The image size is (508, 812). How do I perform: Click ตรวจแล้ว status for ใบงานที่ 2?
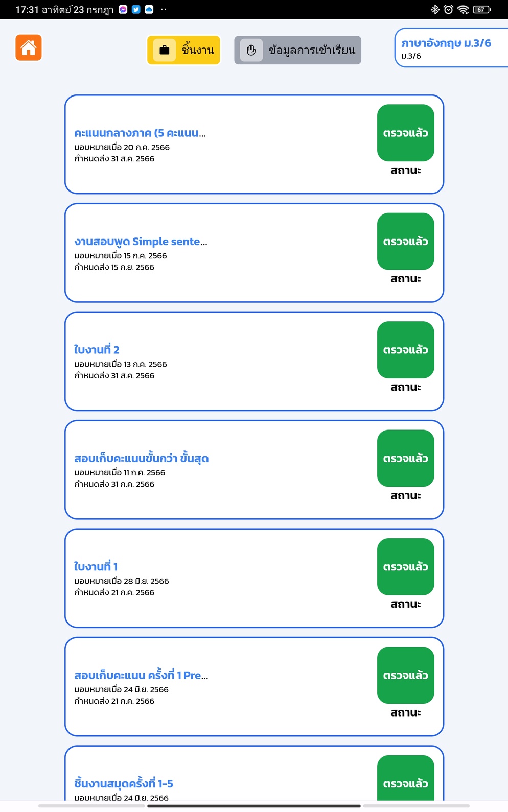click(406, 350)
